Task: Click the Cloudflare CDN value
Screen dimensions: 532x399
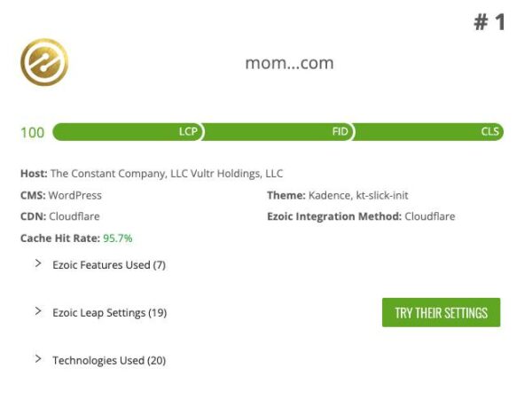Action: click(74, 216)
